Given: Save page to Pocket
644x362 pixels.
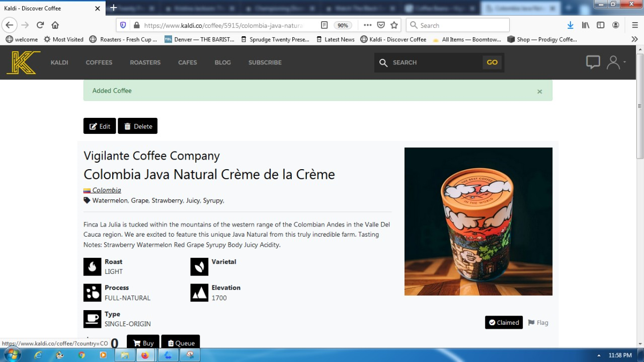Looking at the screenshot, I should [381, 25].
